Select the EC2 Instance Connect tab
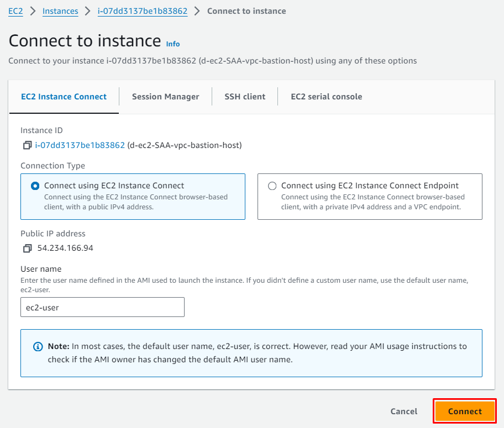Image resolution: width=504 pixels, height=428 pixels. [x=64, y=97]
